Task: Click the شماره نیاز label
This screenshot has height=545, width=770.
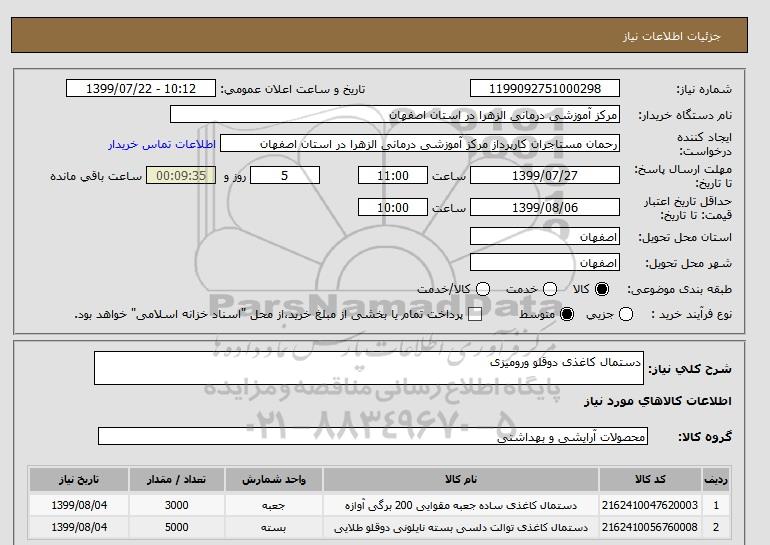Action: coord(704,89)
